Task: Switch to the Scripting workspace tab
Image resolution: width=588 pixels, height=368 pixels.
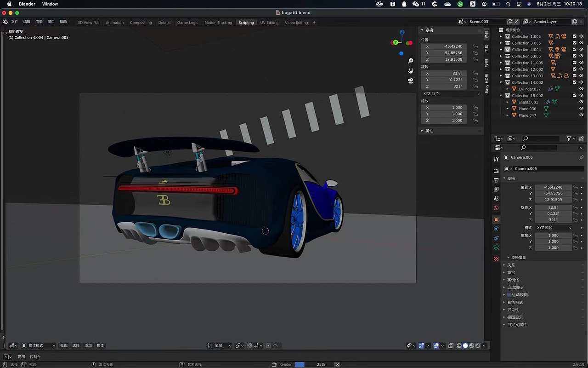Action: tap(246, 22)
